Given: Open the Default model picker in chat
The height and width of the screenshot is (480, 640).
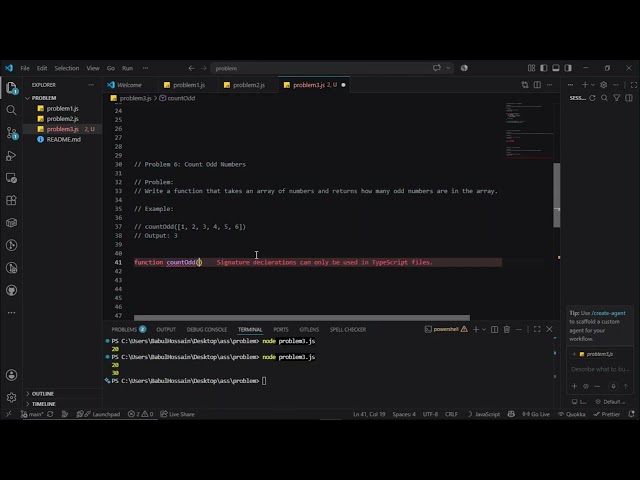Looking at the screenshot, I should [x=610, y=402].
